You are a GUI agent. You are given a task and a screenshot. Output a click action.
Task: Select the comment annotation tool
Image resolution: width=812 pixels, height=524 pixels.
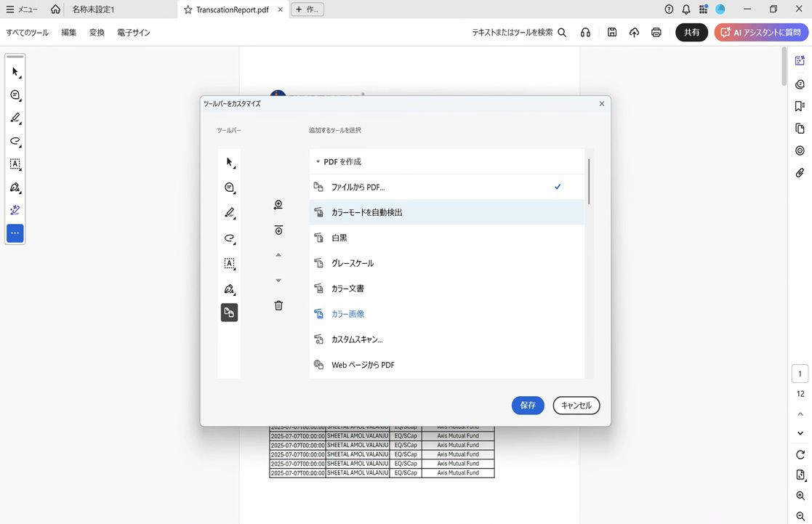click(x=15, y=94)
